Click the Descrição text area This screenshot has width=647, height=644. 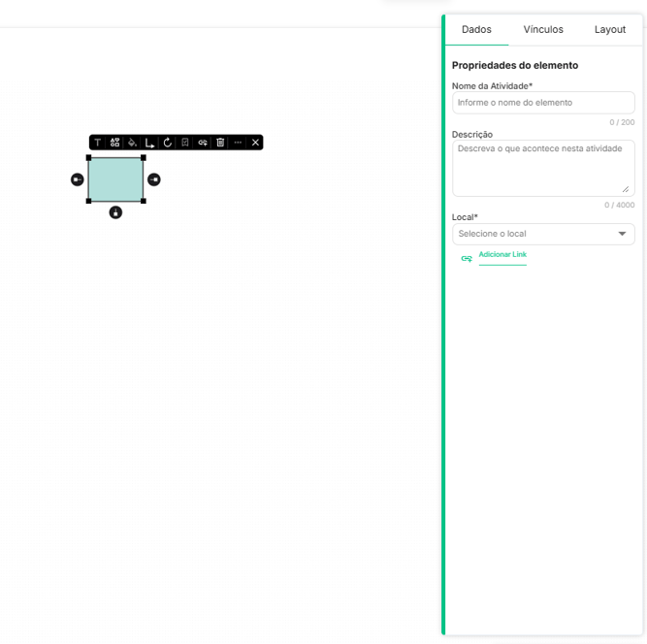543,167
